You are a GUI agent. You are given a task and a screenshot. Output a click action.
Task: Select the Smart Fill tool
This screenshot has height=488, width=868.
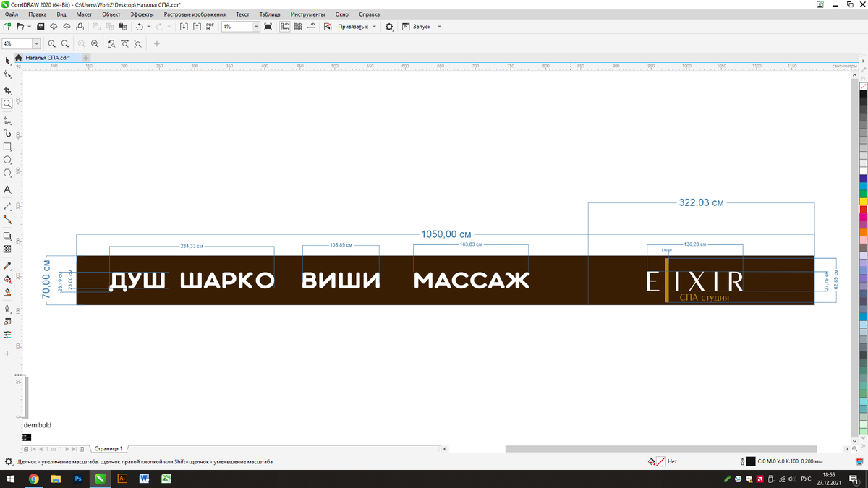click(7, 292)
